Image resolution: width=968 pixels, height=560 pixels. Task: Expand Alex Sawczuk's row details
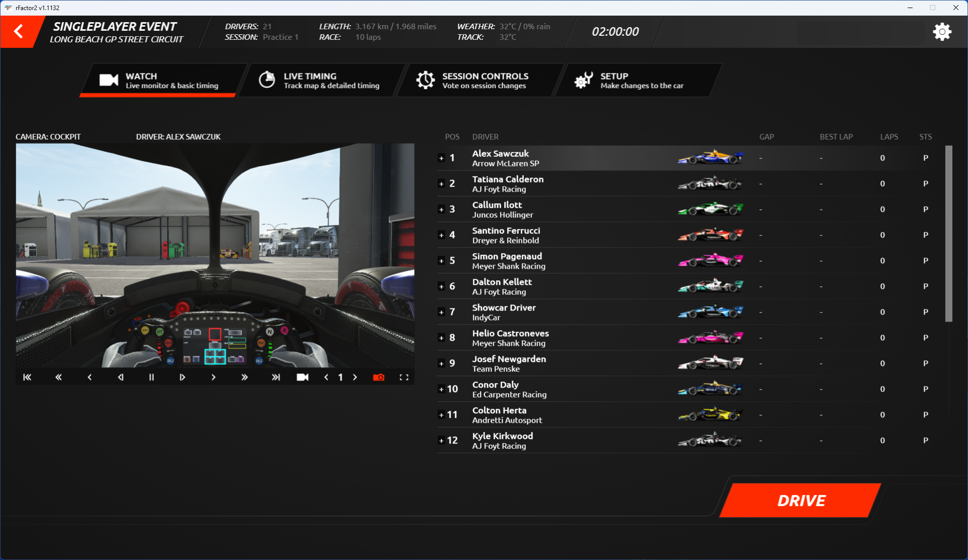point(441,158)
